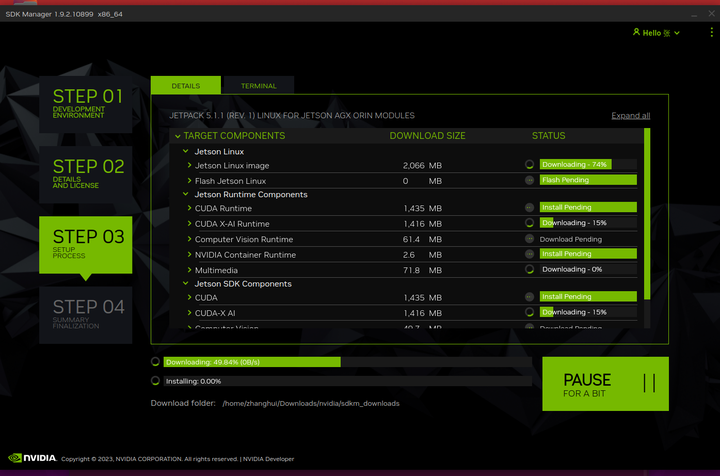Click the user account icon beside Hello
The height and width of the screenshot is (476, 720).
[636, 32]
